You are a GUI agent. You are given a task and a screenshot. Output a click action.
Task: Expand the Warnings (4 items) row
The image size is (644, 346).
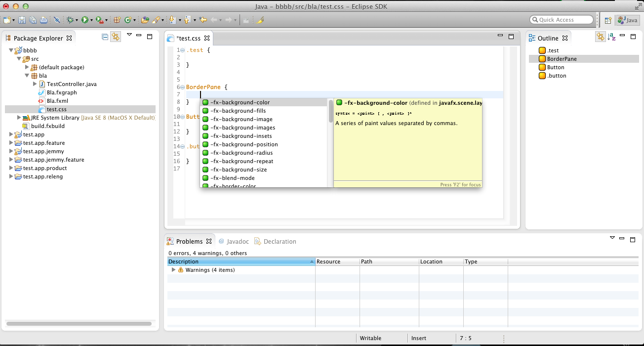173,270
